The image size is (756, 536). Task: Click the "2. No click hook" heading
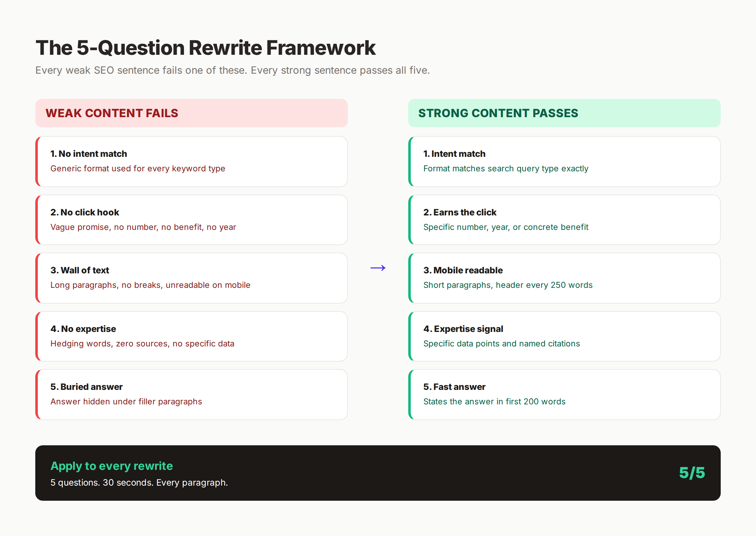point(84,212)
